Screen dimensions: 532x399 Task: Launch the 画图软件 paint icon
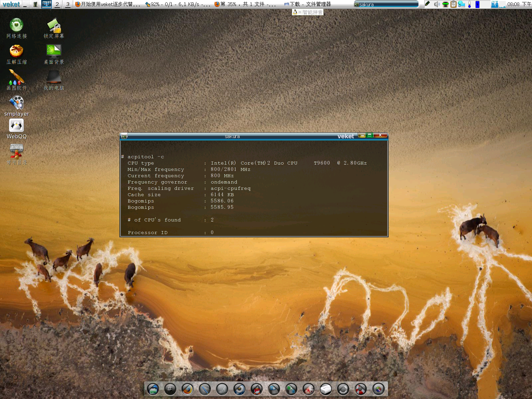pos(17,80)
